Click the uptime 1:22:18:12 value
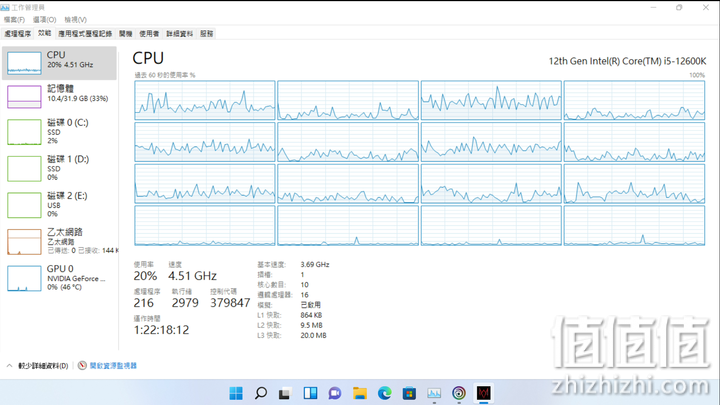 pyautogui.click(x=161, y=330)
